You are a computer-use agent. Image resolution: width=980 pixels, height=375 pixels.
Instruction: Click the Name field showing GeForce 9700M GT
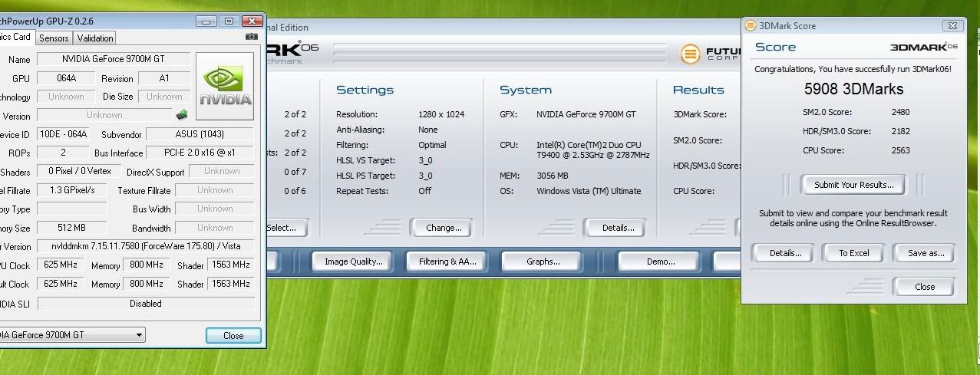113,59
